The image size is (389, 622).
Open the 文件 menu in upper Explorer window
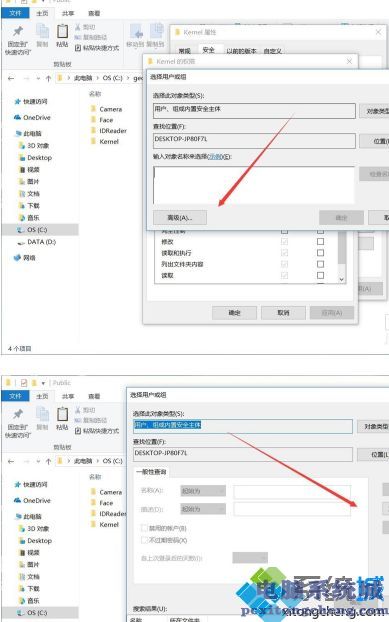[15, 13]
